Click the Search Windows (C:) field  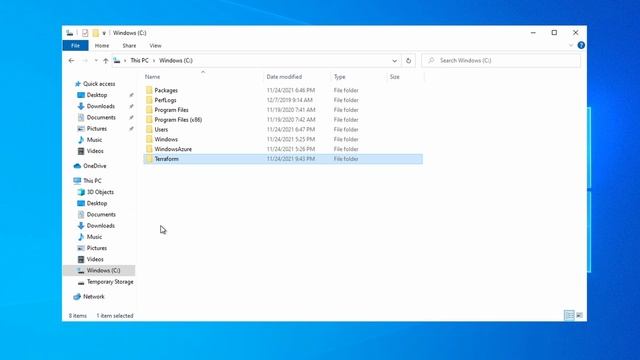(x=501, y=60)
